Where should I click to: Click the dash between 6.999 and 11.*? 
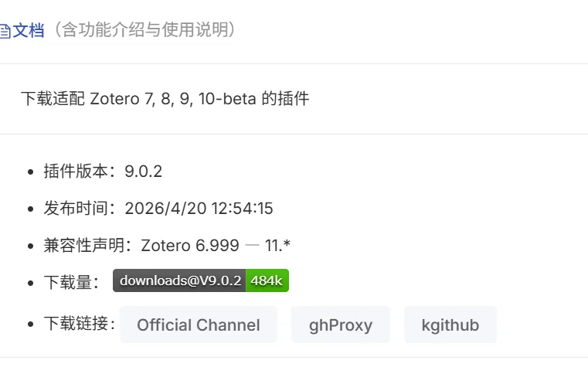tap(252, 246)
